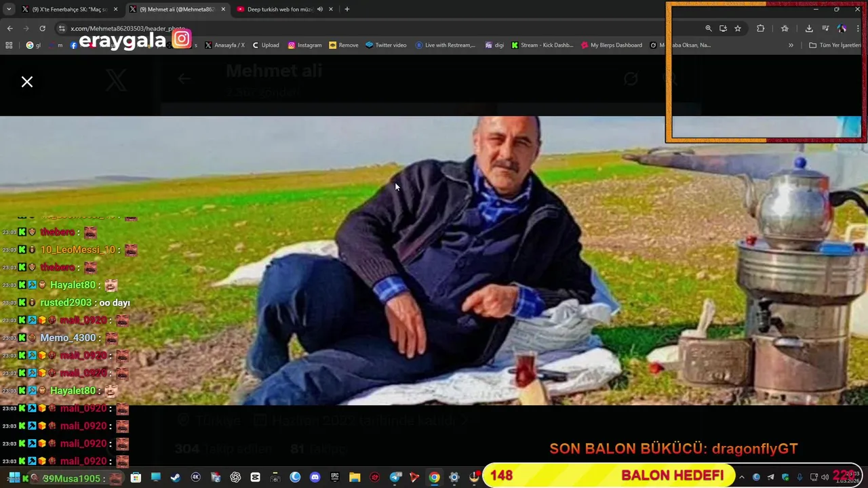This screenshot has height=488, width=868.
Task: Reload the current page
Action: (x=42, y=28)
